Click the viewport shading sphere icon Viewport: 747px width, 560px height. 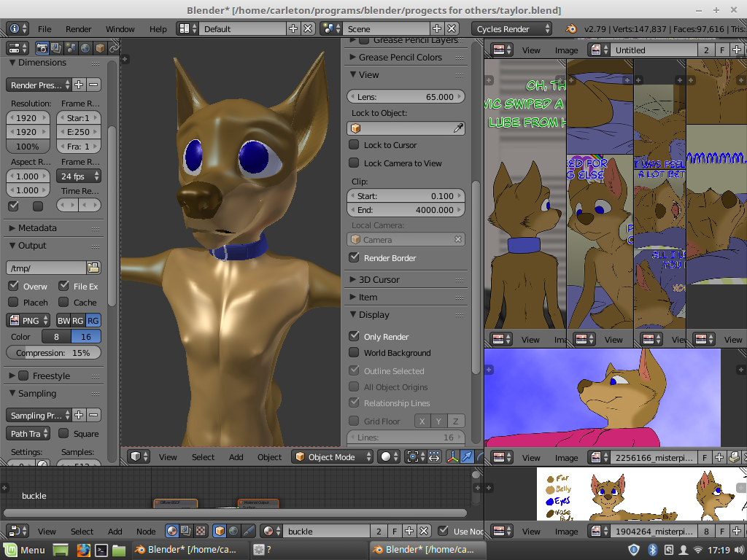point(387,457)
